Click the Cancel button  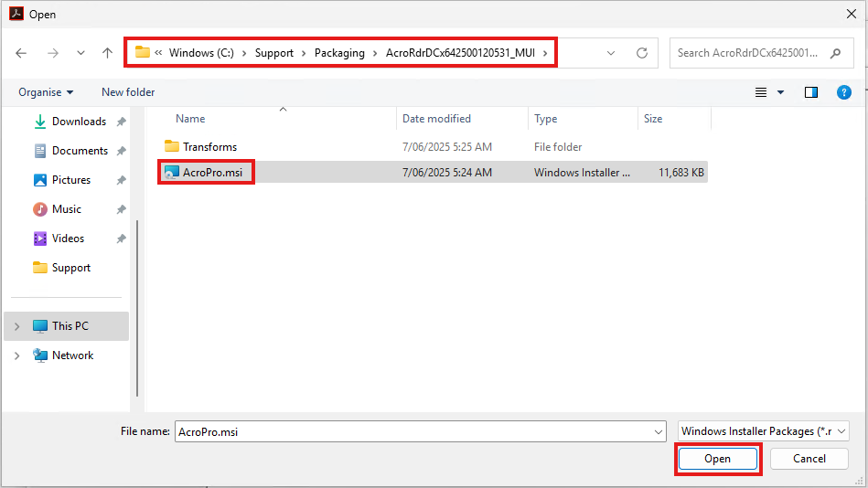809,459
